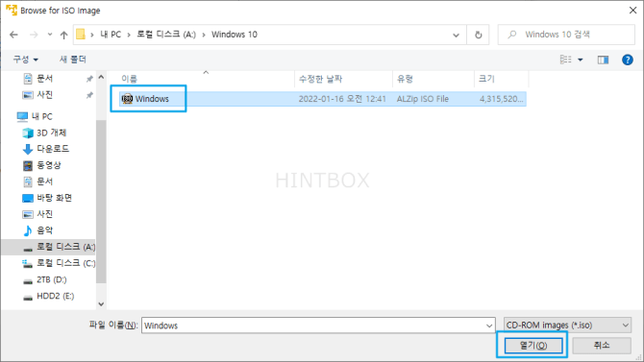Screen dimensions: 644x362
Task: Click the ALZip ISO File type cell
Action: (x=423, y=99)
